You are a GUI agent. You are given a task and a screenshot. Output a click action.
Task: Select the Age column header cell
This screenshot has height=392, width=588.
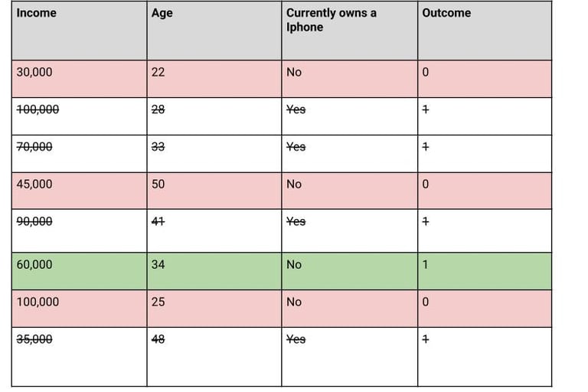pyautogui.click(x=162, y=13)
